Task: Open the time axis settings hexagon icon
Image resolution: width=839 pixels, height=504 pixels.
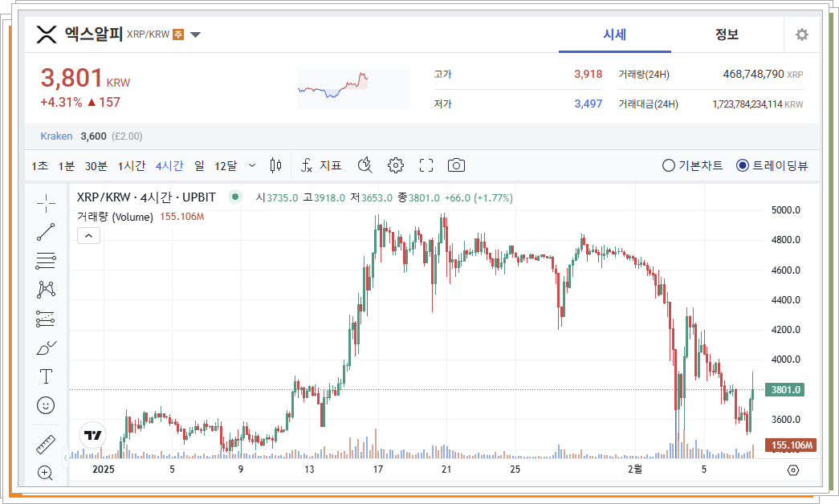Action: tap(793, 470)
